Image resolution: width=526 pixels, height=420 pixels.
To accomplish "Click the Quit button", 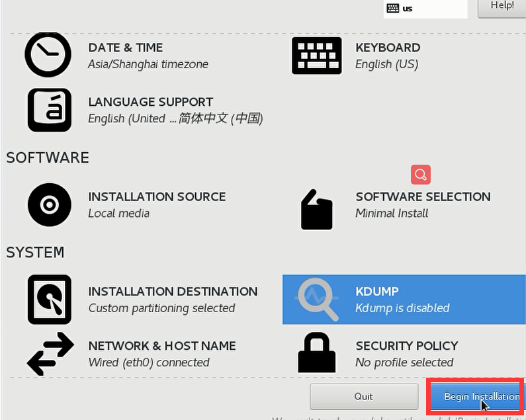I will [x=363, y=397].
